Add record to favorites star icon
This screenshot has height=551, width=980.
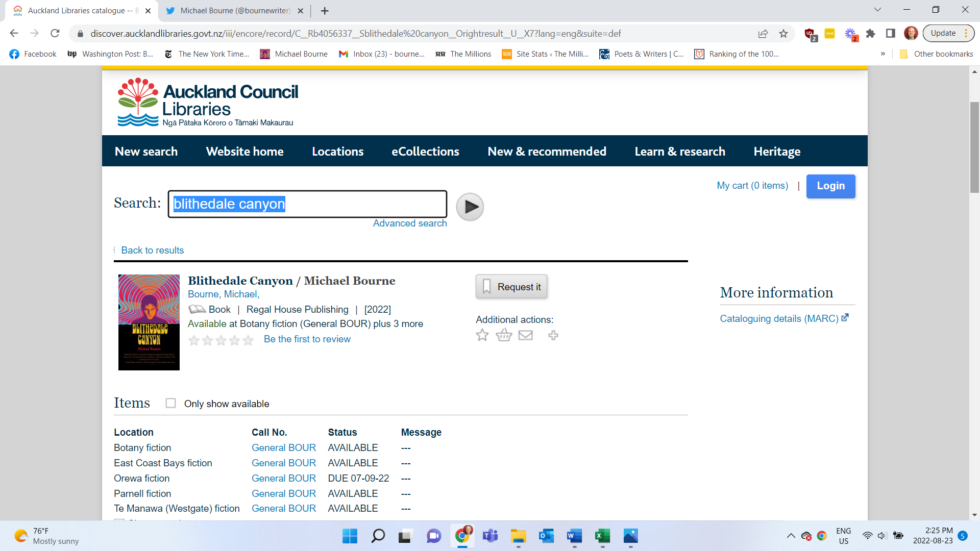point(482,335)
